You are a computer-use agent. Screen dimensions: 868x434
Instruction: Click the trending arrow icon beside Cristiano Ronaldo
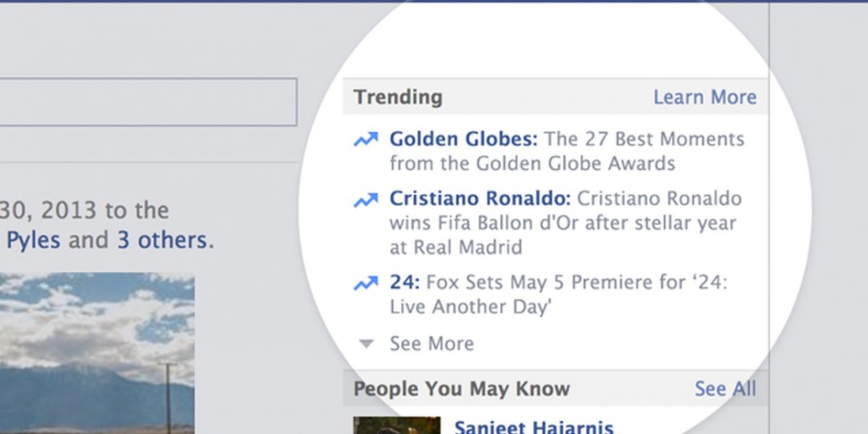pos(366,199)
